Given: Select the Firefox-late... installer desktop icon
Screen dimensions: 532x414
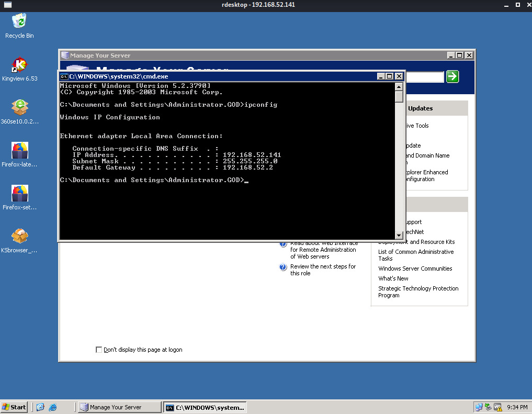Looking at the screenshot, I should [x=19, y=151].
